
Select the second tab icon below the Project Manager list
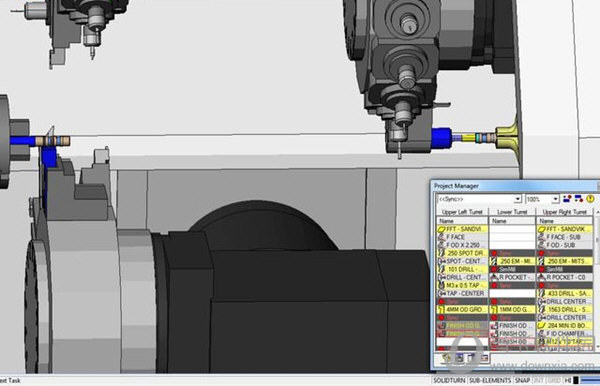[x=459, y=358]
